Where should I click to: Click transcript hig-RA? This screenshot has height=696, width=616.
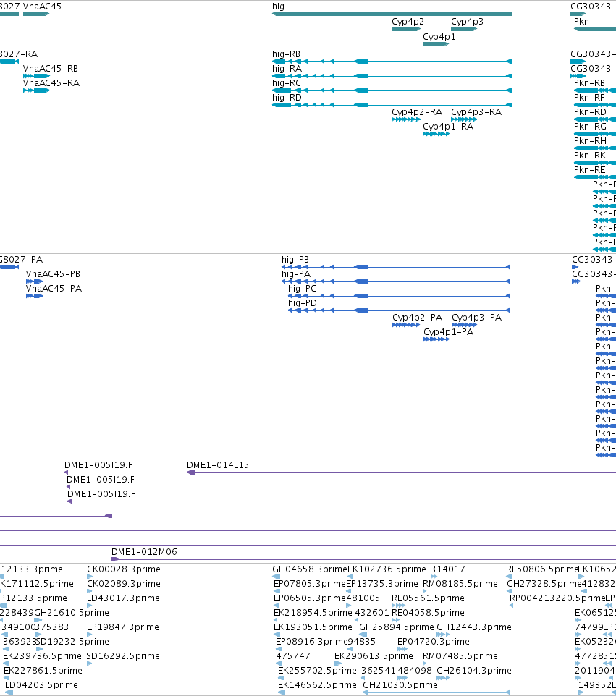392,76
